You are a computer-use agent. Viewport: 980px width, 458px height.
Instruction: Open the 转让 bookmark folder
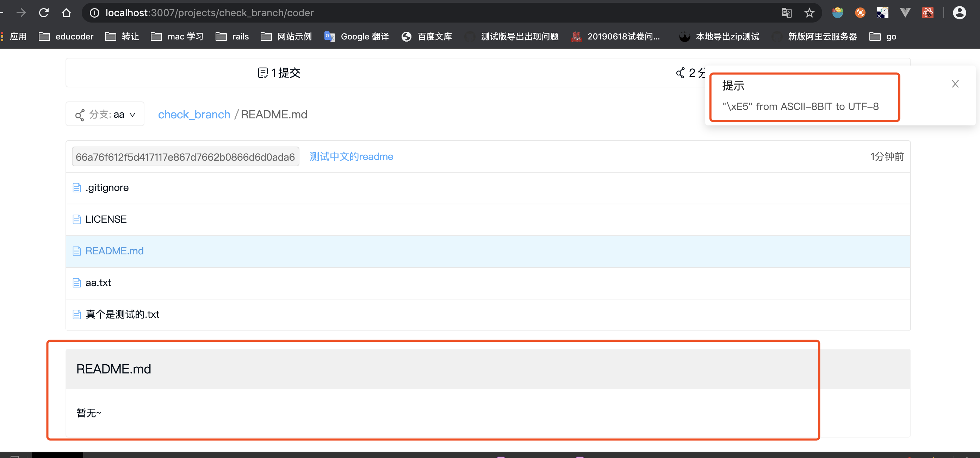pyautogui.click(x=122, y=37)
